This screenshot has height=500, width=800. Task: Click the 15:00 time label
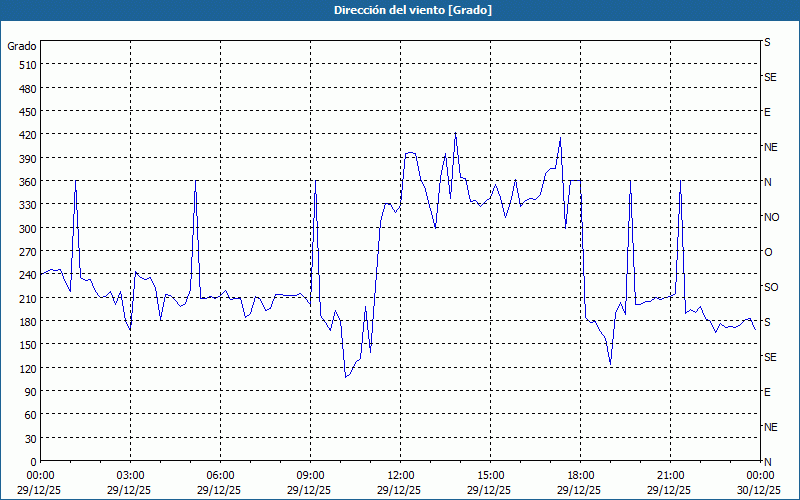(490, 475)
